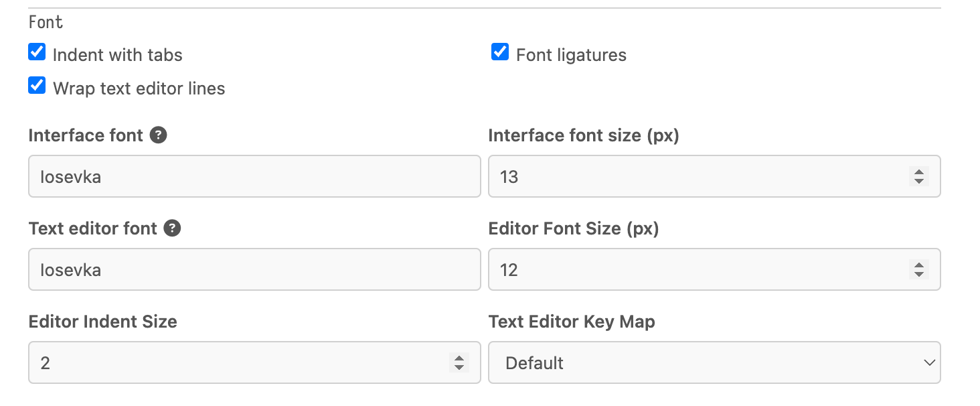Raise Editor Indent Size with up arrow

pos(459,358)
